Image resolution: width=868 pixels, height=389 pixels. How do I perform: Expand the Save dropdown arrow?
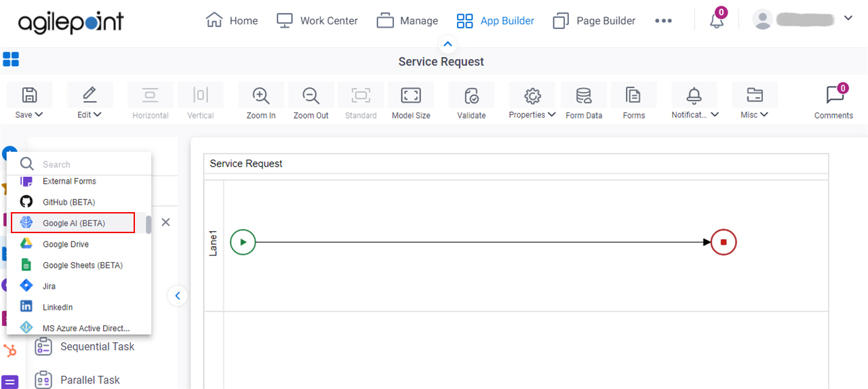[x=39, y=115]
